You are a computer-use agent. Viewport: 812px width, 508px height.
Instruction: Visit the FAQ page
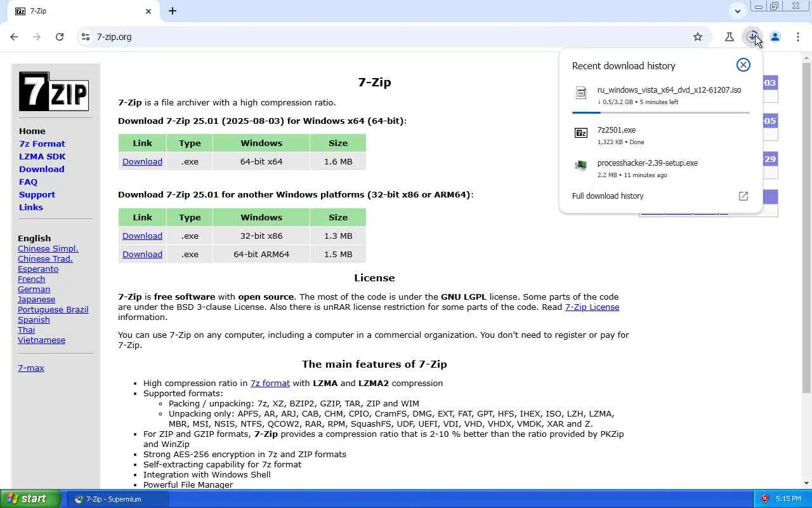29,182
